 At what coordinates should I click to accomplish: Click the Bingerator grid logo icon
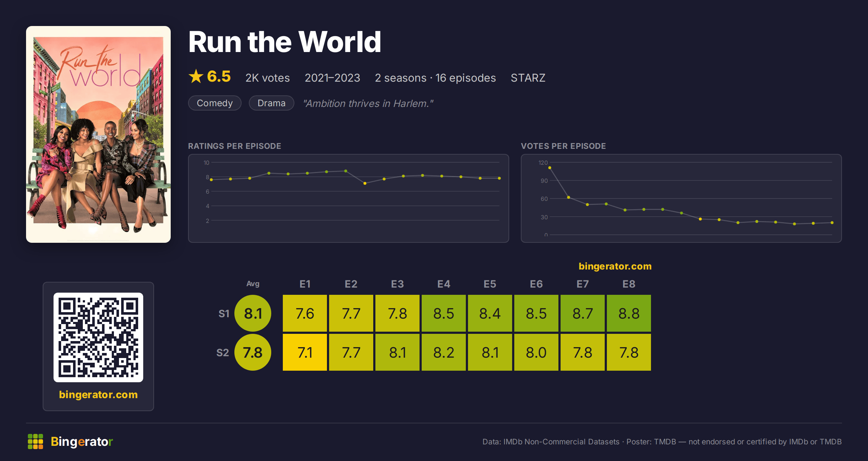pyautogui.click(x=35, y=441)
